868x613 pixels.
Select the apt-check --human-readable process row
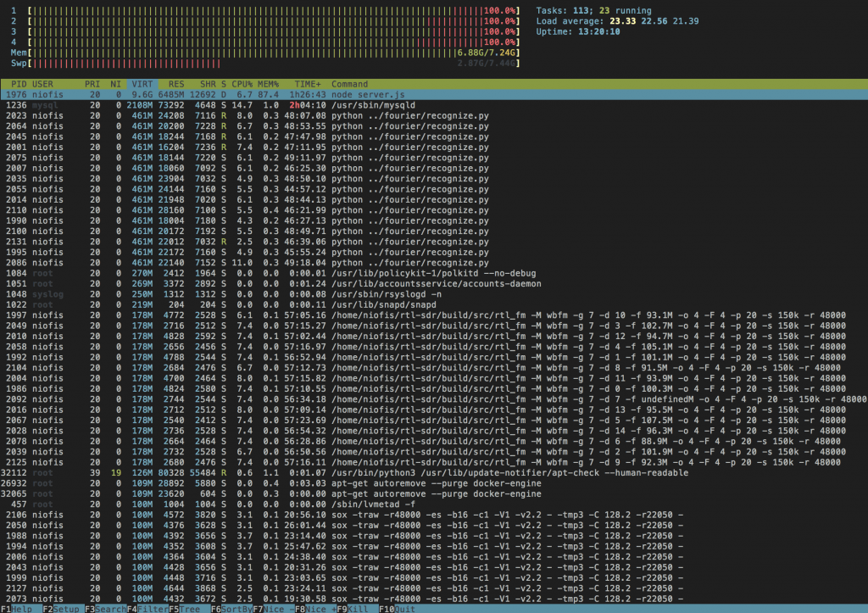coord(434,473)
